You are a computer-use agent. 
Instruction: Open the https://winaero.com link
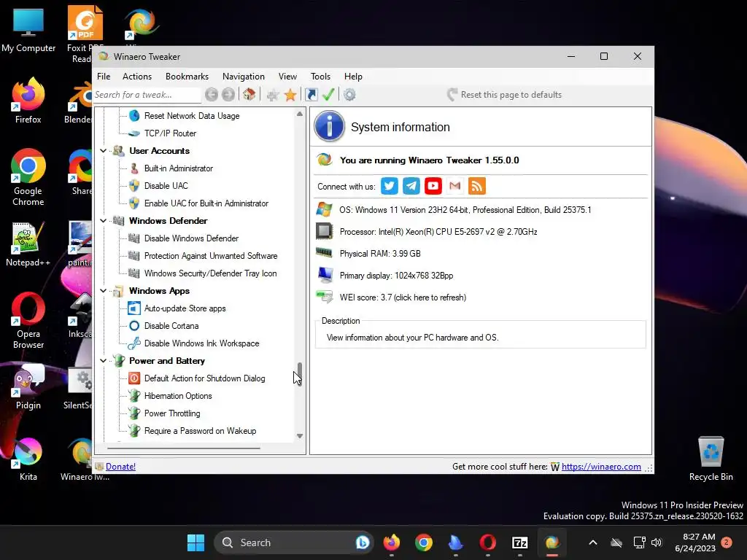click(x=601, y=467)
